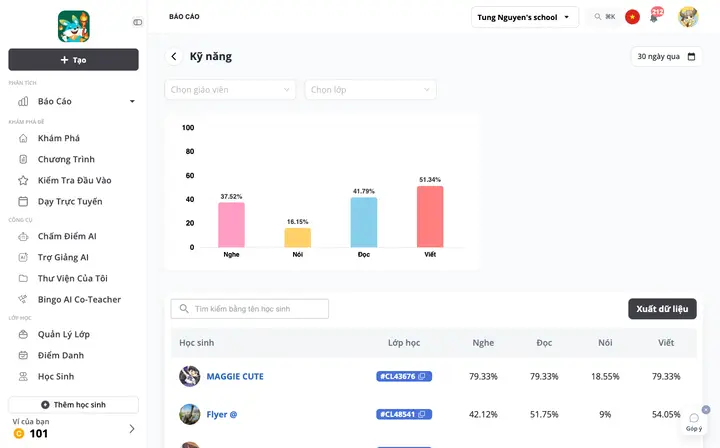
Task: Expand the Báo Cáo menu arrow
Action: tap(132, 101)
